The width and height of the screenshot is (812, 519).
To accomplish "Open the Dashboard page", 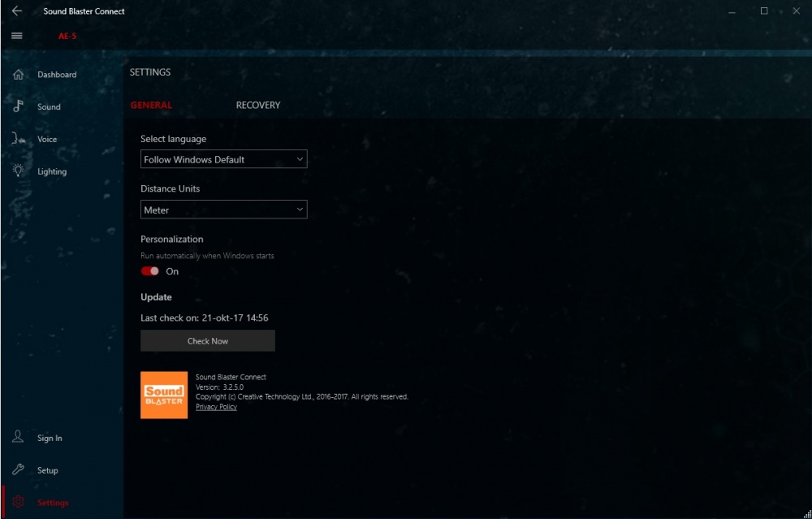I will [57, 75].
